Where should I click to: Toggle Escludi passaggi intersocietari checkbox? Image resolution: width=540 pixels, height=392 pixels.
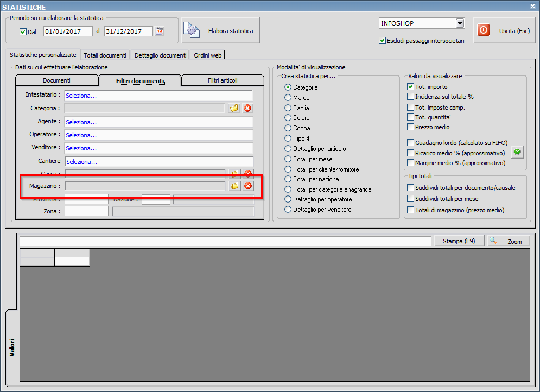tap(382, 41)
